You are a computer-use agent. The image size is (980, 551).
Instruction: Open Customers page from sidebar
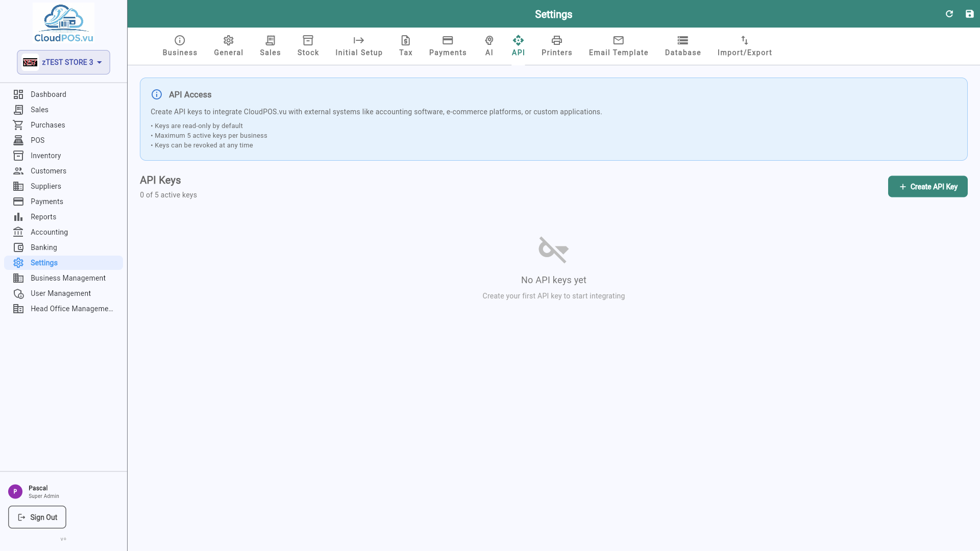63,171
